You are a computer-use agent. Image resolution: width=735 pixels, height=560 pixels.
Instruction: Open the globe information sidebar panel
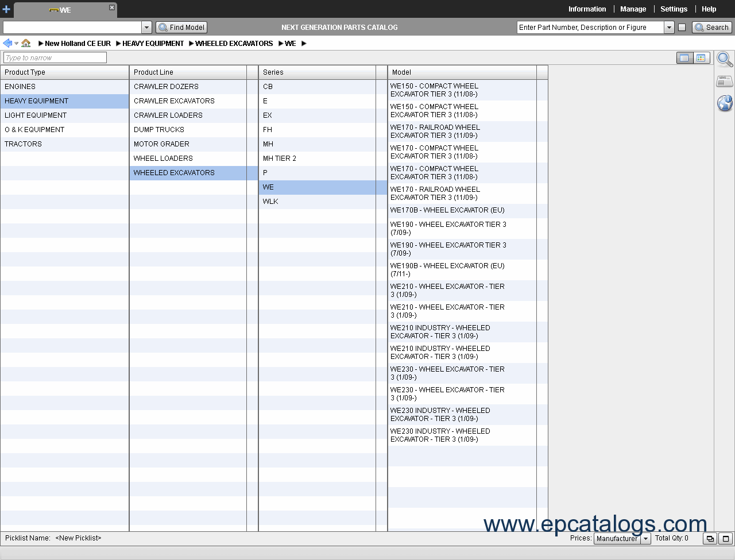[725, 103]
